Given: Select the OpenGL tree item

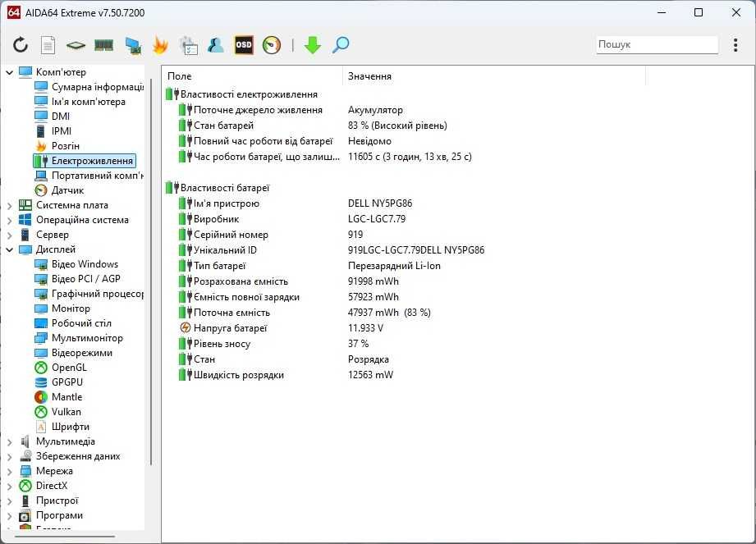Looking at the screenshot, I should pyautogui.click(x=61, y=368).
